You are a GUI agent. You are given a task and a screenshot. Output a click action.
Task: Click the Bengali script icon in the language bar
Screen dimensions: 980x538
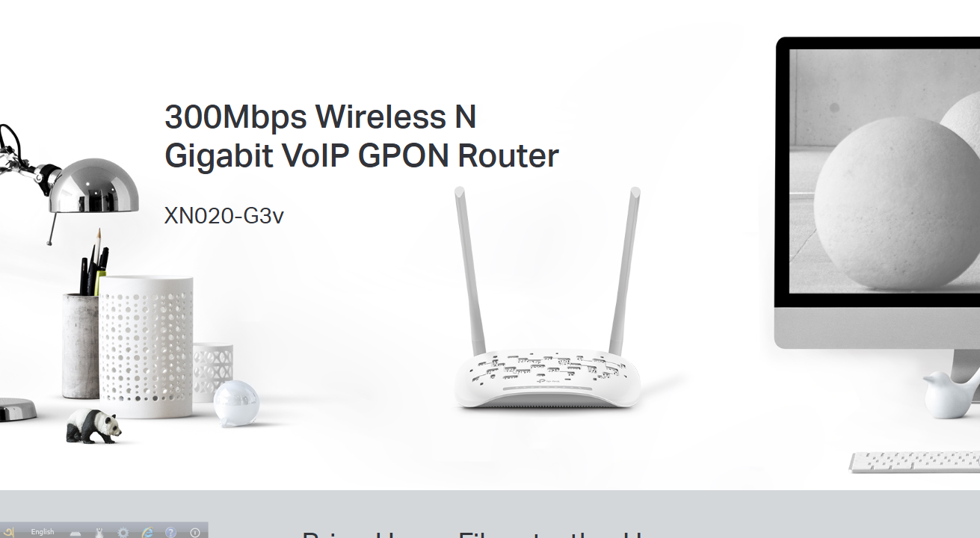click(9, 532)
